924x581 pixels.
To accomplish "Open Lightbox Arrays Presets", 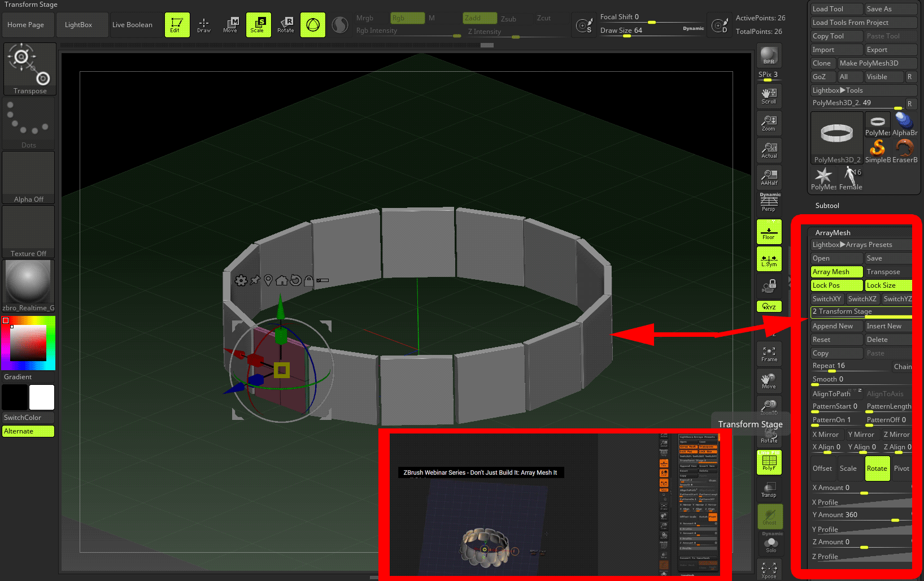I will tap(861, 245).
